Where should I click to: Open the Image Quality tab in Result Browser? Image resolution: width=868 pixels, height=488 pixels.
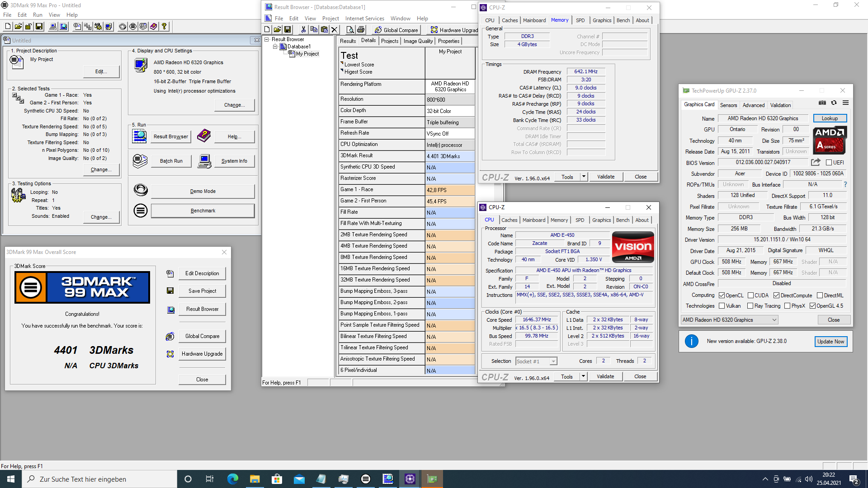pos(418,41)
